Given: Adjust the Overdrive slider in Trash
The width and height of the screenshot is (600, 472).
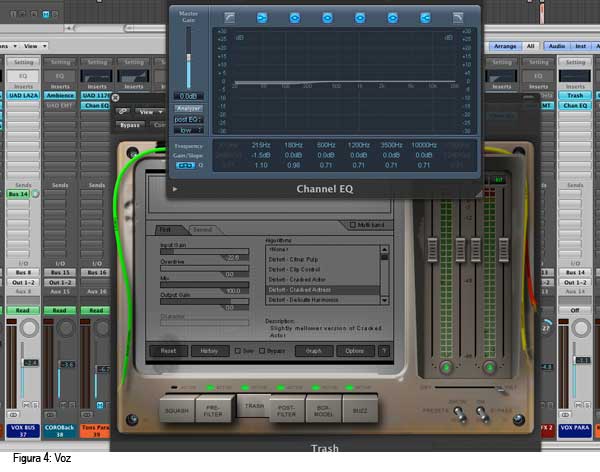Looking at the screenshot, I should tap(204, 268).
